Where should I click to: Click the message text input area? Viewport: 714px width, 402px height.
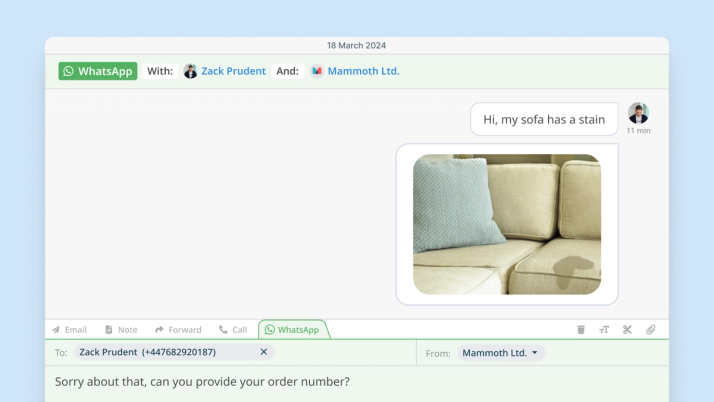[357, 384]
